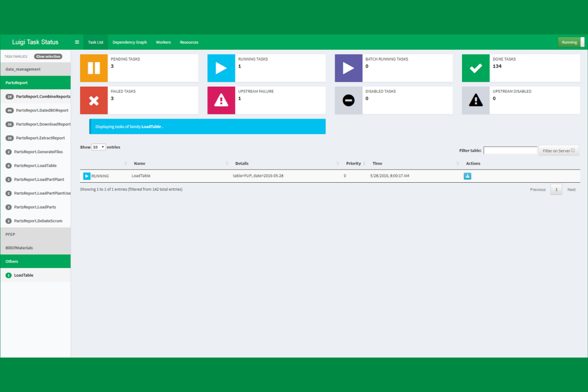Click the pause icon on Pending Tasks card
This screenshot has height=392, width=588.
[x=94, y=68]
